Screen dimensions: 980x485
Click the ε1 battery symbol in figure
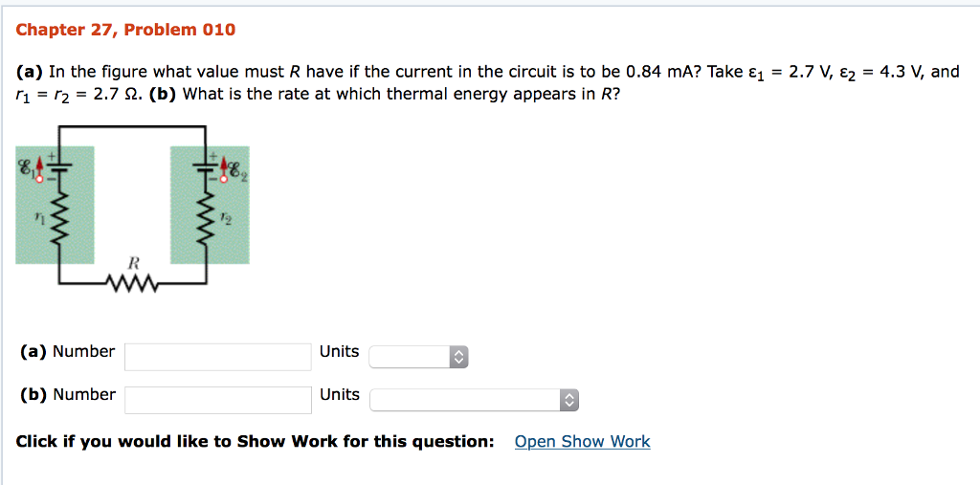click(59, 166)
